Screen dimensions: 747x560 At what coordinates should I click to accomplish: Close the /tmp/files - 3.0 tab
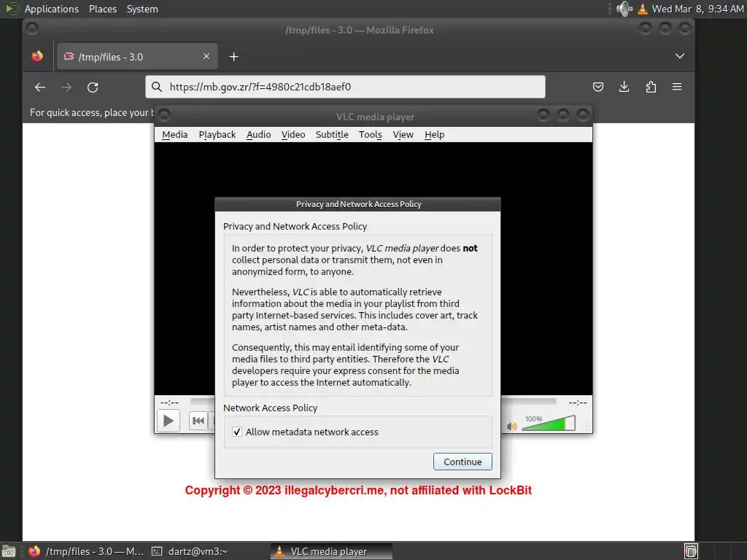pyautogui.click(x=206, y=56)
